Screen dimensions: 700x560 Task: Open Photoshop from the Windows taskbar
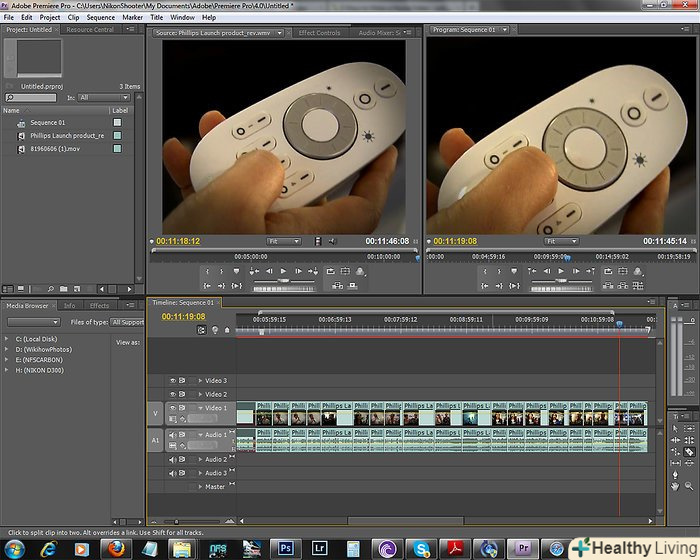click(x=285, y=547)
